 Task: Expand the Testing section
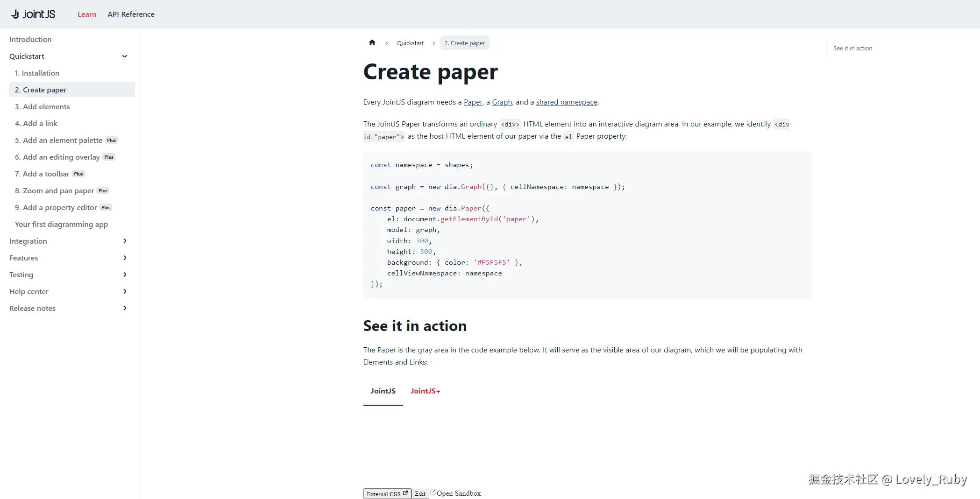click(x=125, y=274)
